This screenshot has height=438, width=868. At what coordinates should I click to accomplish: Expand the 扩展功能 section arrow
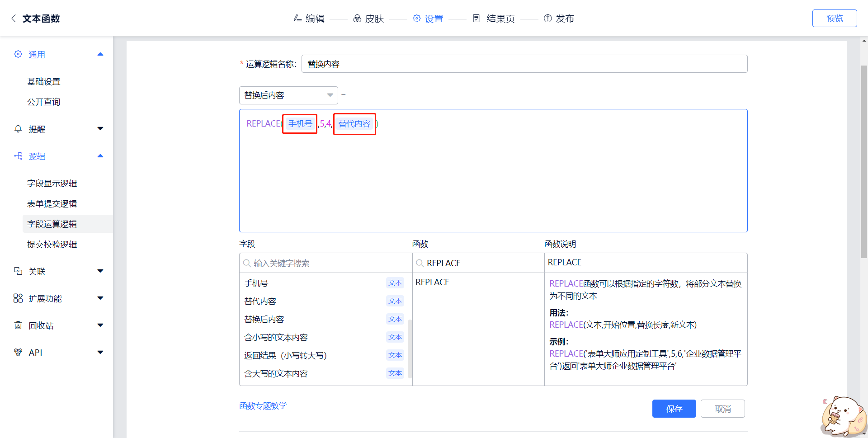(x=100, y=298)
